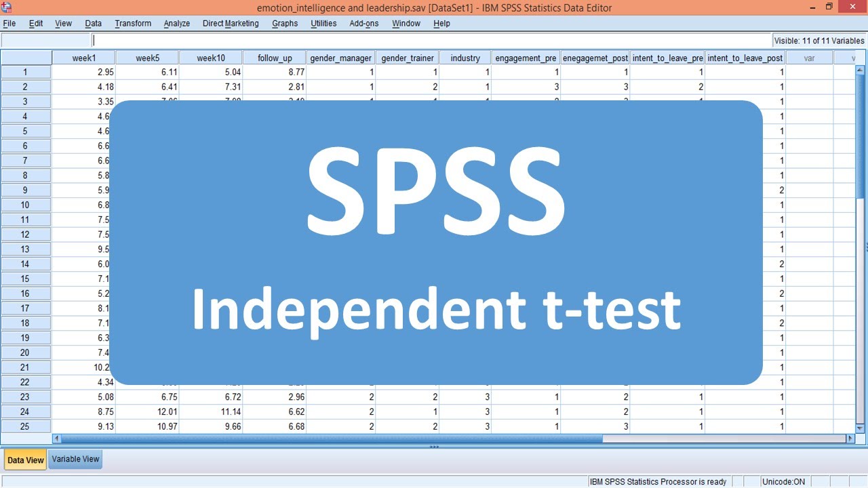Switch to the Variable View tab
Screen dimensions: 868x488
(x=76, y=459)
